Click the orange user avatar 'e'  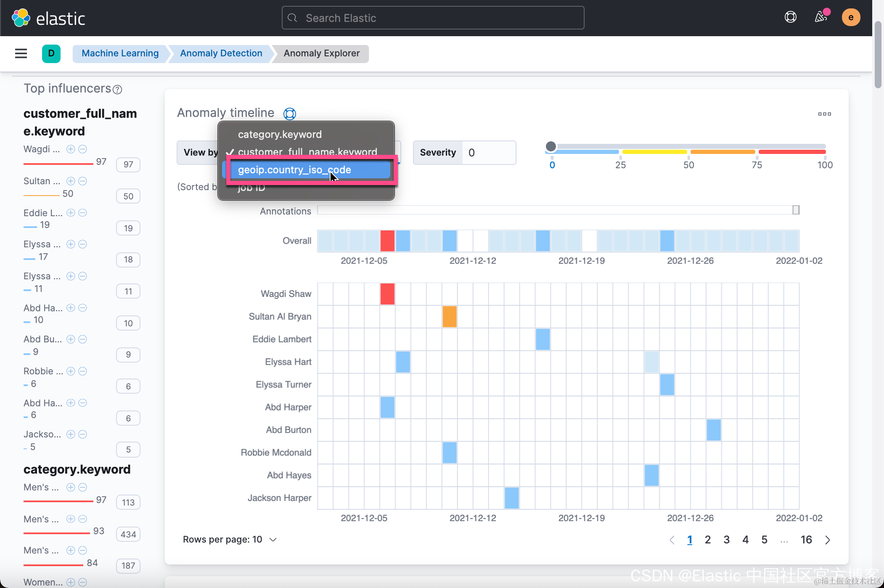pos(850,17)
